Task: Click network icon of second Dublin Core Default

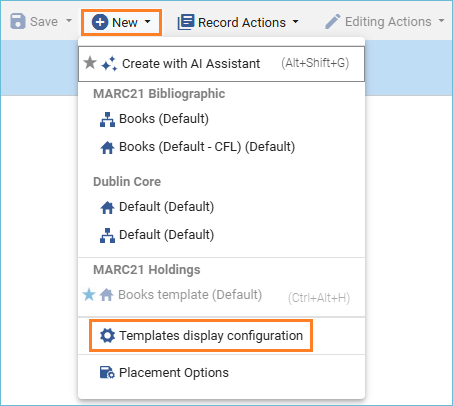Action: [107, 236]
